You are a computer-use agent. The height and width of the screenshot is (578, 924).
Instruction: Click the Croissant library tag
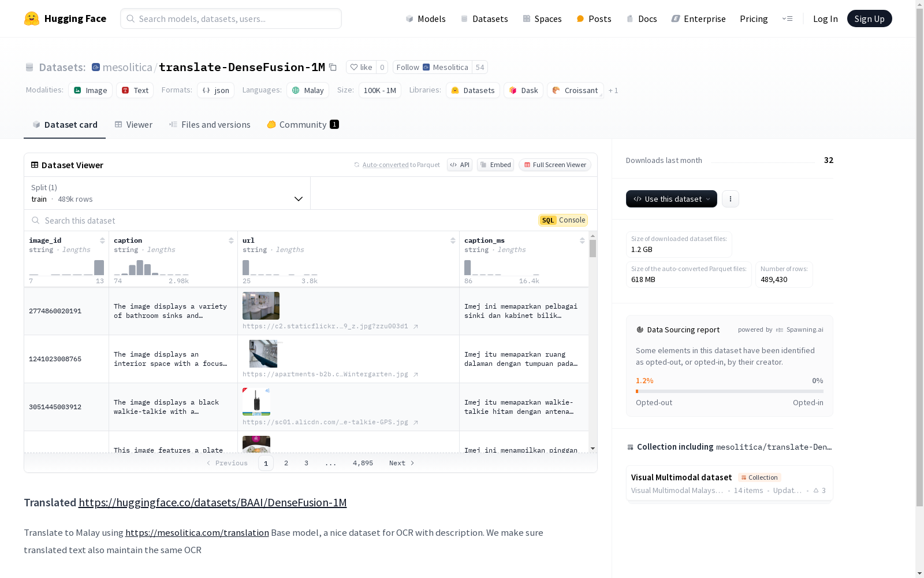click(575, 90)
